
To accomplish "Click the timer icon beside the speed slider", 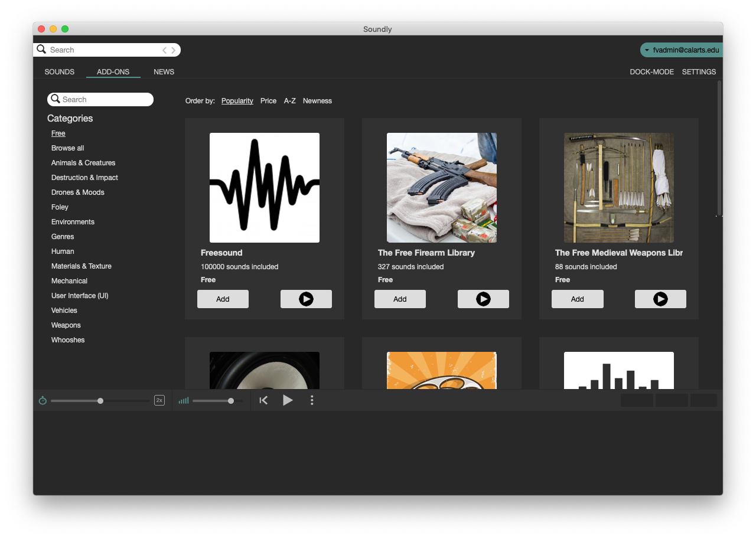I will tap(43, 400).
